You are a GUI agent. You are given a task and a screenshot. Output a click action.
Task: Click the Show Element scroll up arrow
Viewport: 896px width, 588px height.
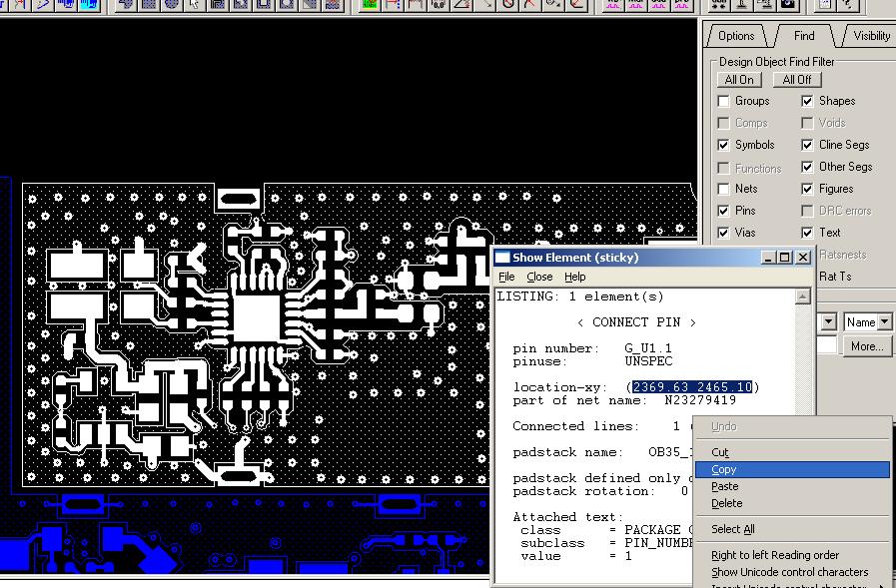[x=802, y=296]
